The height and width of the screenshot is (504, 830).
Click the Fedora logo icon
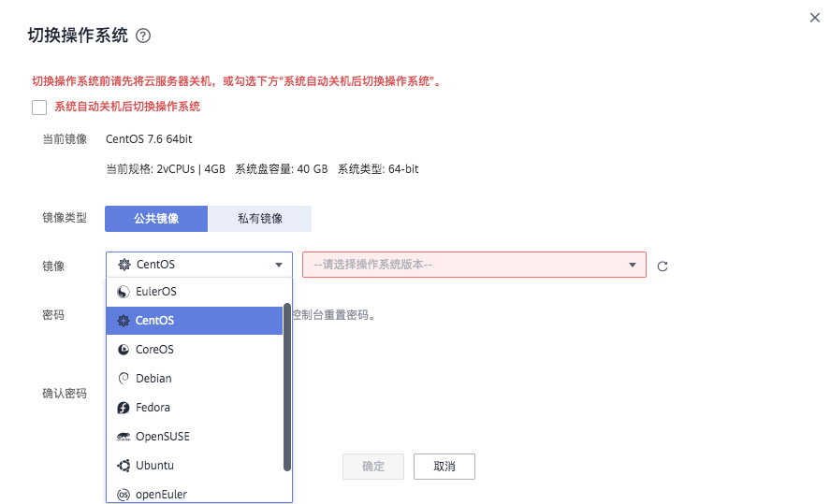[x=124, y=408]
